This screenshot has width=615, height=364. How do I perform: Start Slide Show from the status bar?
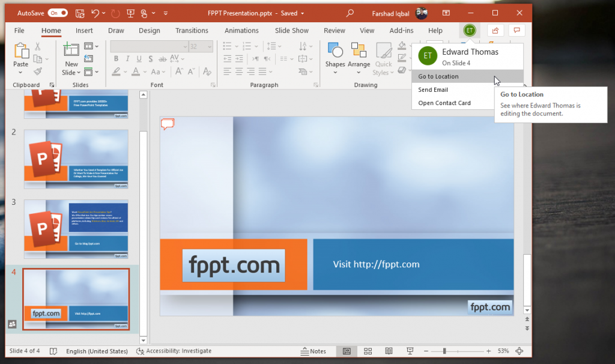coord(411,351)
